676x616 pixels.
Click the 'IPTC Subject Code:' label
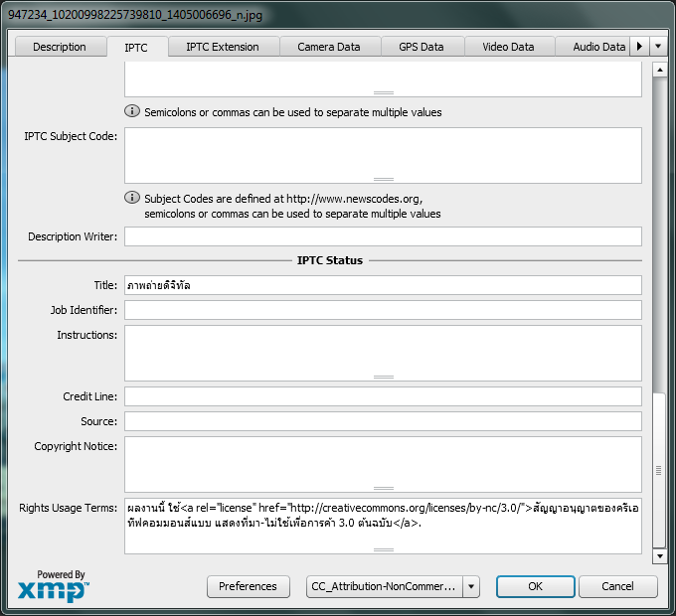click(71, 136)
